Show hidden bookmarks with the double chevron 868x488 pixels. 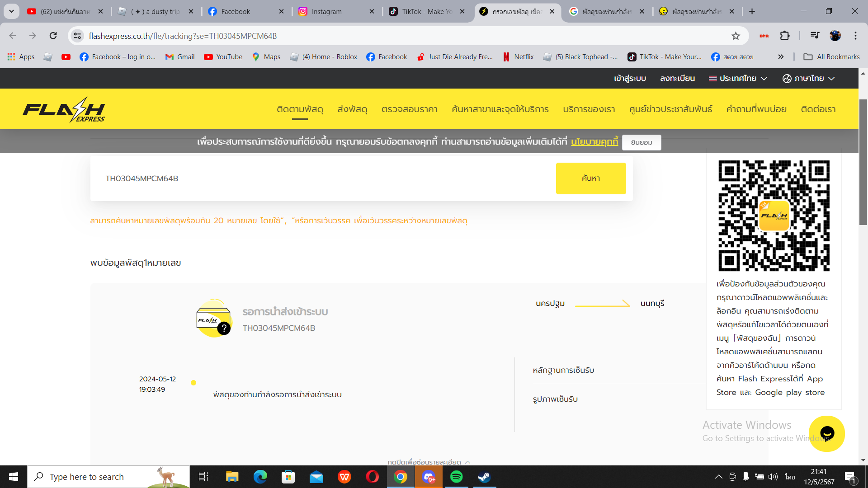pos(781,56)
